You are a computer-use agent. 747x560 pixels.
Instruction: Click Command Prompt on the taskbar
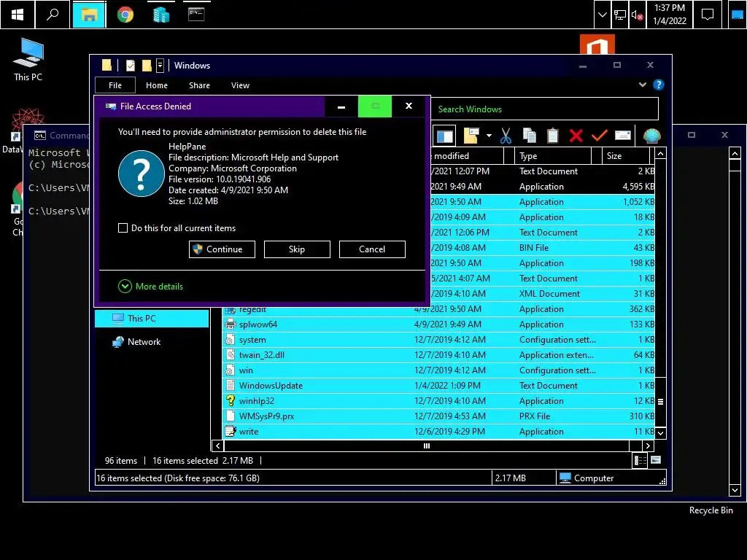coord(196,15)
